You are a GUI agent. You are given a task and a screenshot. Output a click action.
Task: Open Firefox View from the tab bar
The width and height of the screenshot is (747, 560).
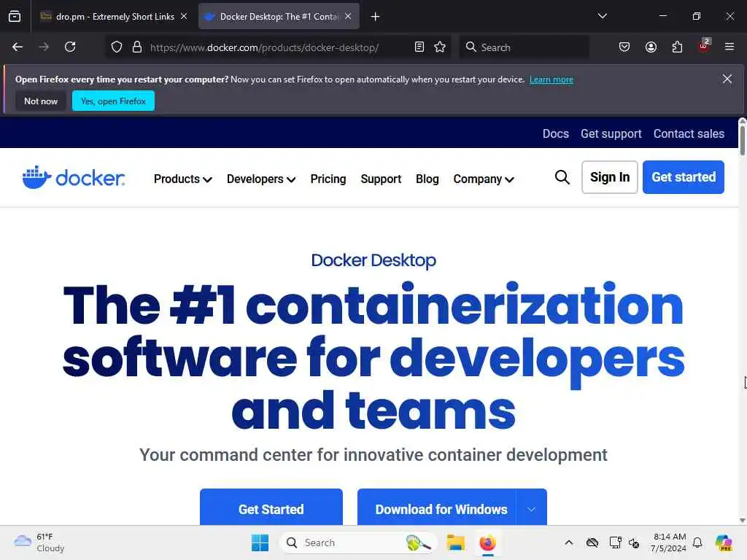point(15,17)
